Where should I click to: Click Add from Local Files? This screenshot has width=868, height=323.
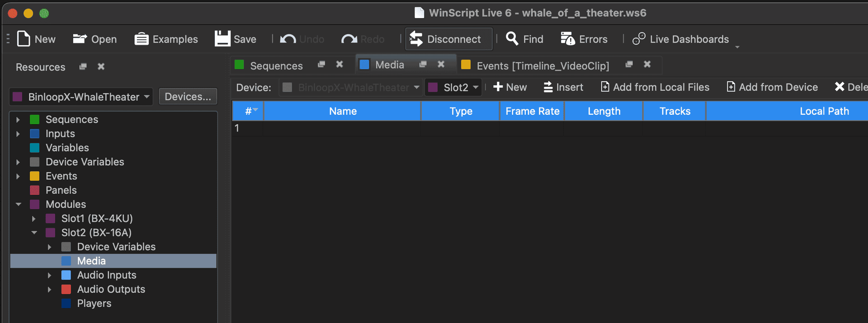[655, 87]
